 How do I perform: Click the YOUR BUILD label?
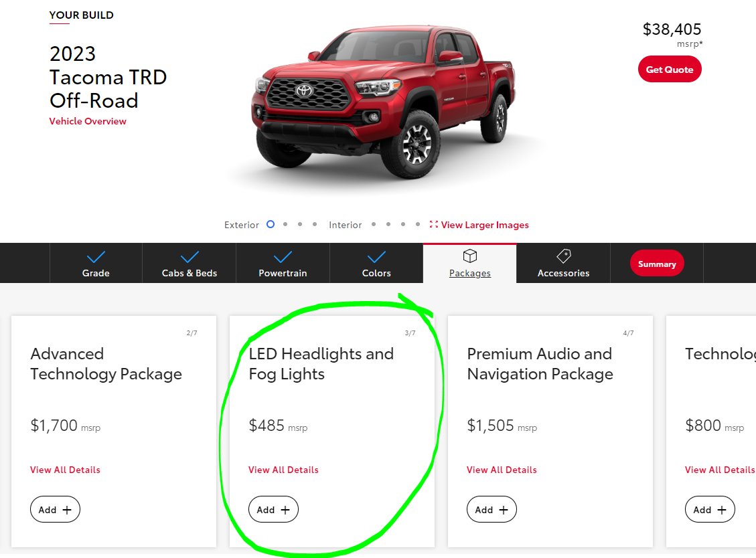pyautogui.click(x=82, y=15)
